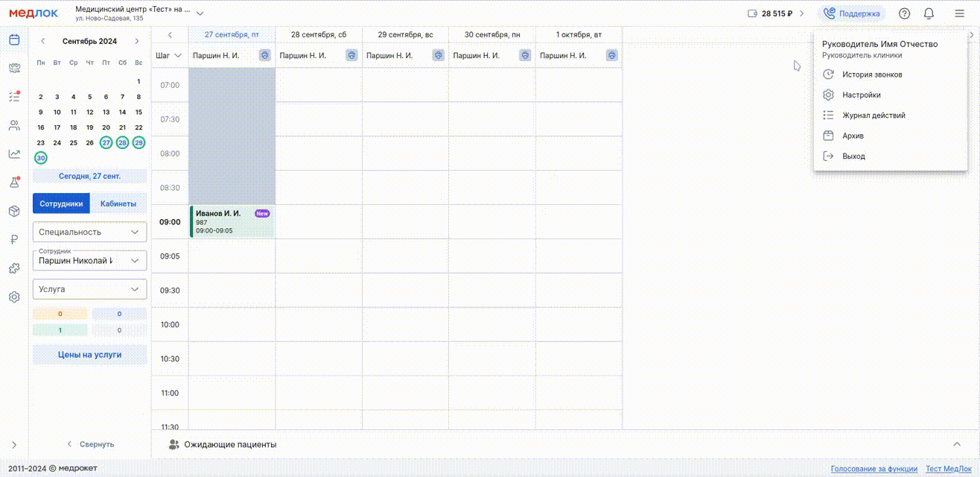Screen dimensions: 980x477
Task: Switch to the Кабинеты tab
Action: coord(118,203)
